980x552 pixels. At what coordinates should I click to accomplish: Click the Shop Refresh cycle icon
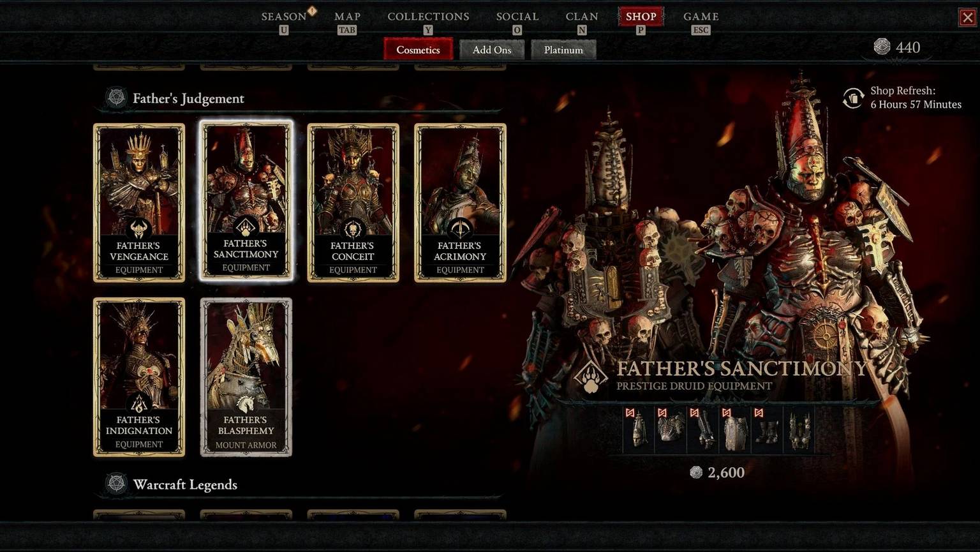[853, 98]
